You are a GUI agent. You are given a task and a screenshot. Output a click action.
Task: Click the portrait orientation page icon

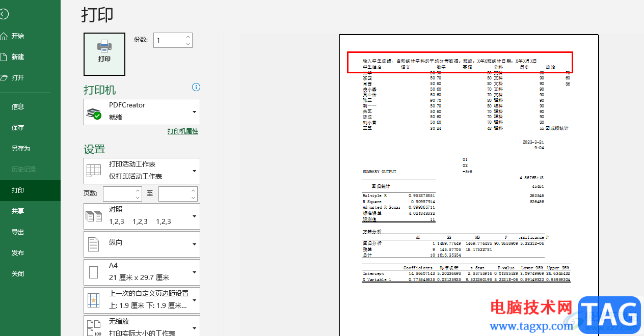[94, 244]
